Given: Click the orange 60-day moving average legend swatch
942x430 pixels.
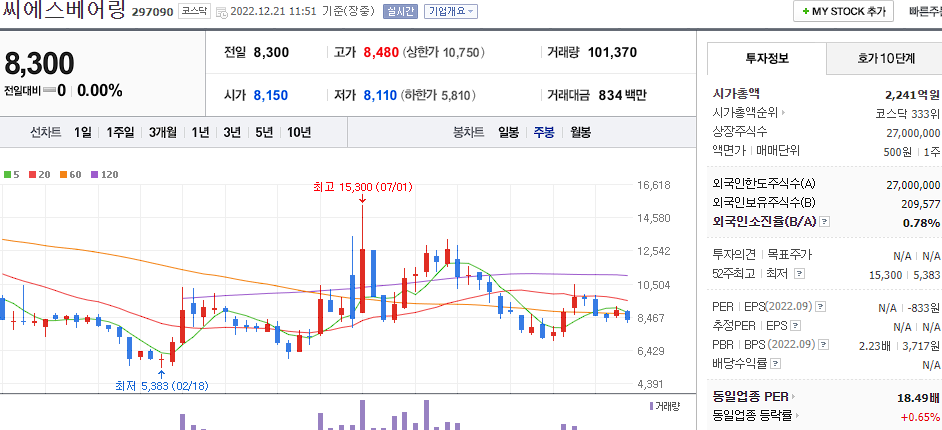Looking at the screenshot, I should 62,175.
